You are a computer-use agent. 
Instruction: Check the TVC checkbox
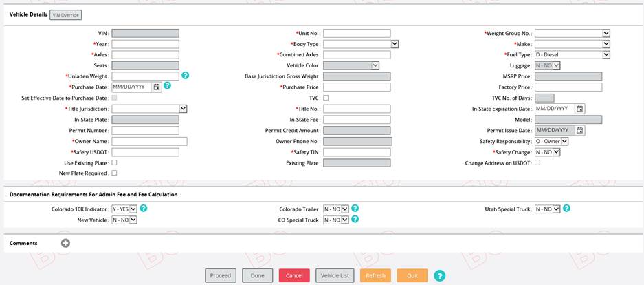tap(326, 98)
